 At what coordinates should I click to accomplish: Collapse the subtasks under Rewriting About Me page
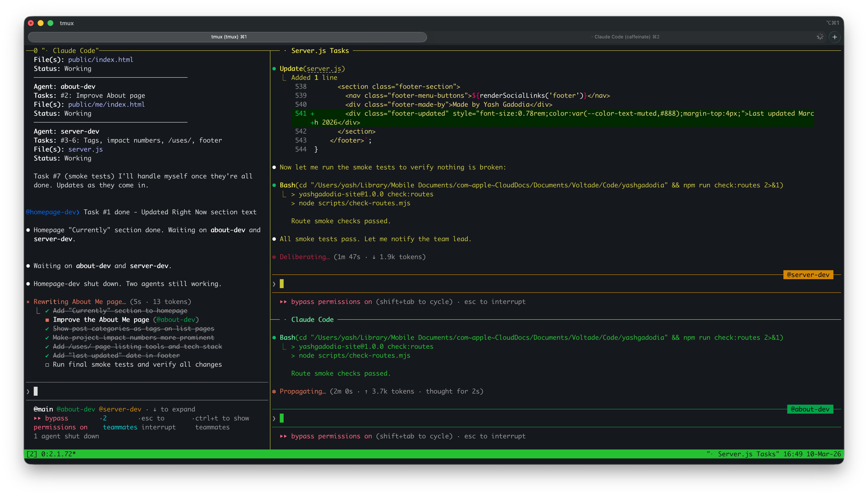pos(38,310)
